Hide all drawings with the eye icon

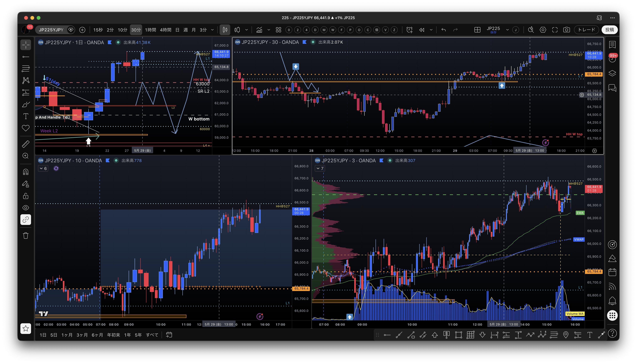(x=26, y=208)
